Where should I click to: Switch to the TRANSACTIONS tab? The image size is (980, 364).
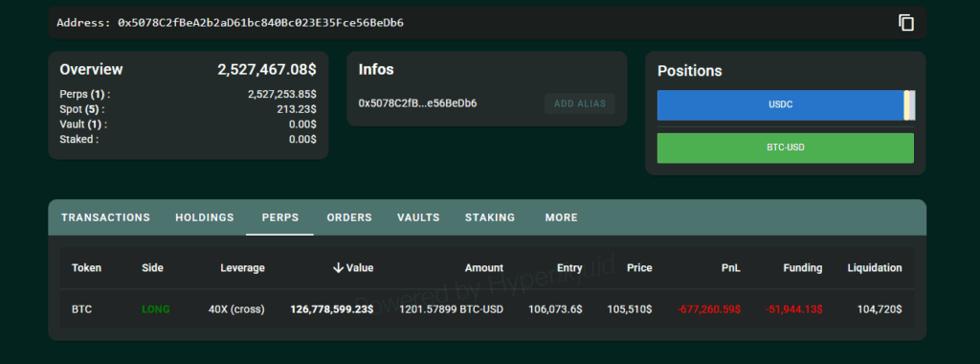click(105, 217)
